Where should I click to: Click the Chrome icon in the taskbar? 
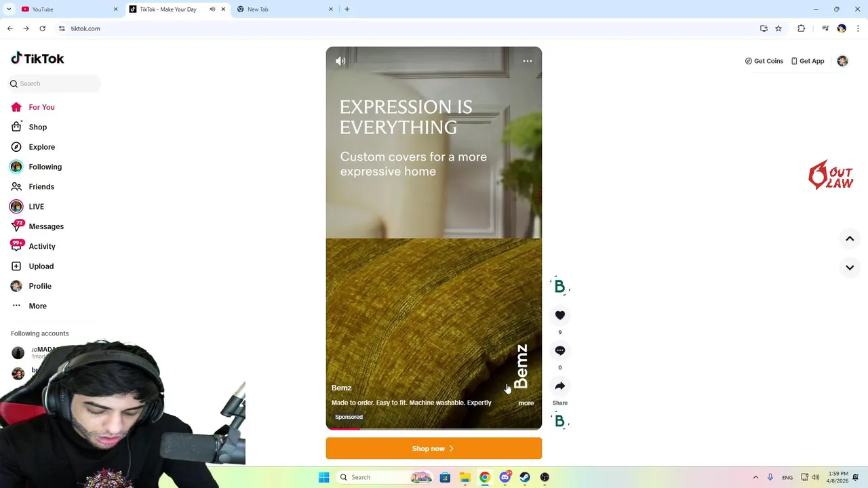[485, 477]
